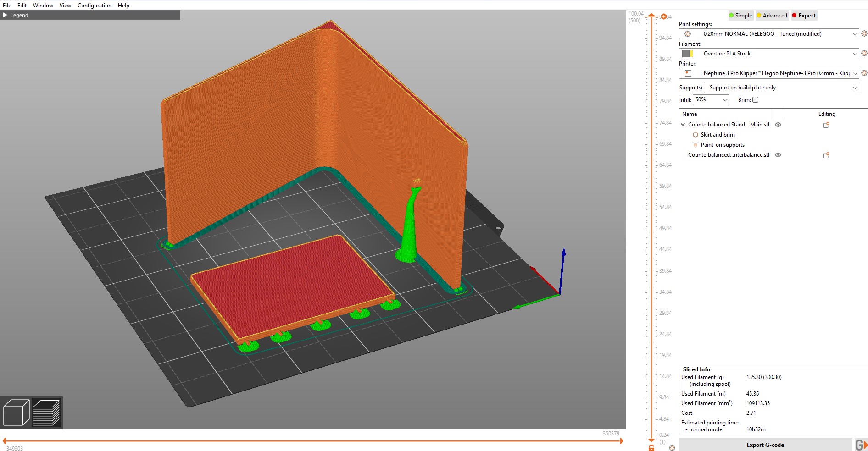Click the printer settings gear icon

click(864, 73)
